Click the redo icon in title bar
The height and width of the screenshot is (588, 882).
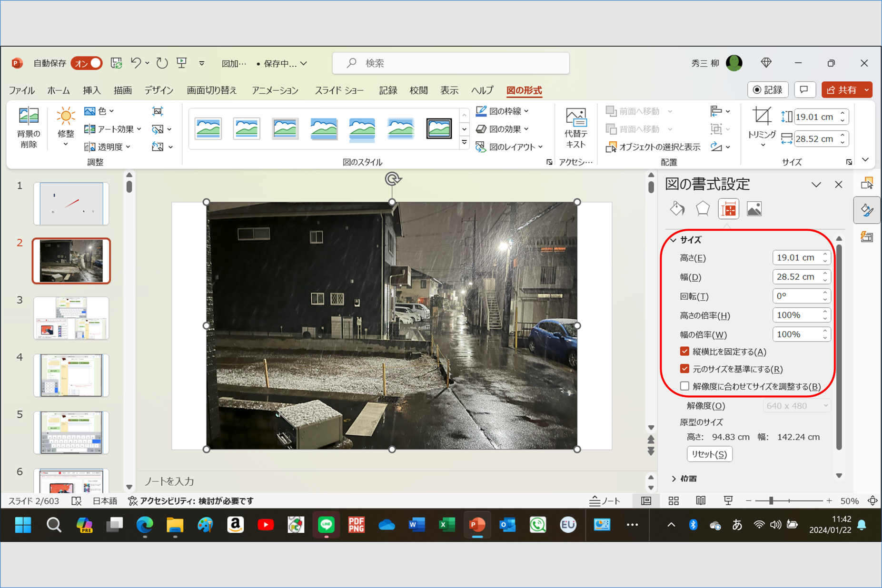pos(162,63)
